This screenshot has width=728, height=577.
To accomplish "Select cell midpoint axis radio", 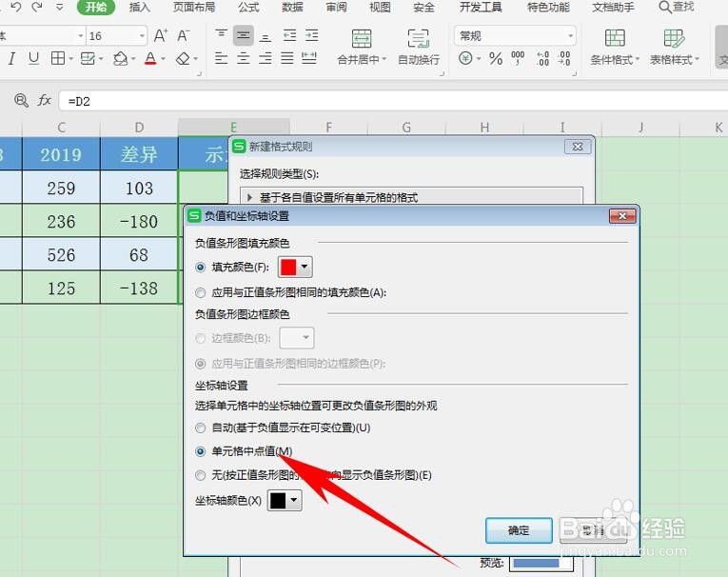I will click(201, 451).
